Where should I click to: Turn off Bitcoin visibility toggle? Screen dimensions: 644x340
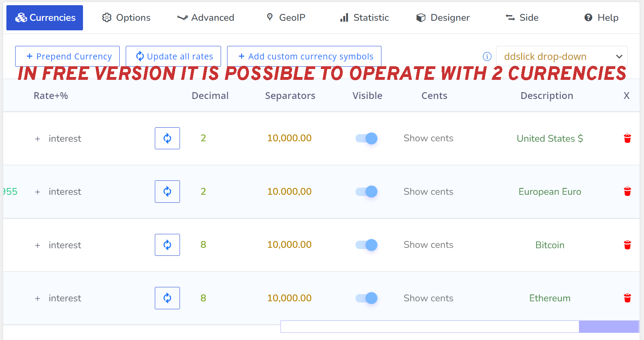coord(367,245)
